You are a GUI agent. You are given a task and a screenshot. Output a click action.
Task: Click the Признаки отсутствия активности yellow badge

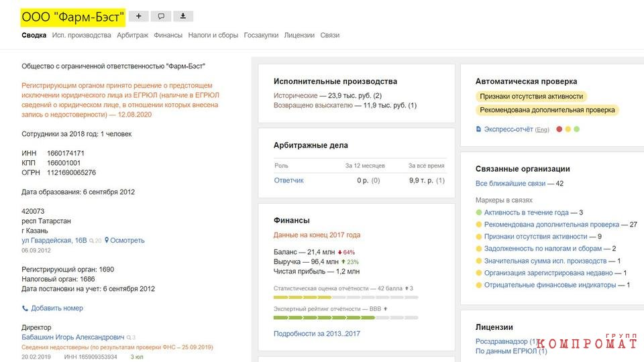coord(531,97)
